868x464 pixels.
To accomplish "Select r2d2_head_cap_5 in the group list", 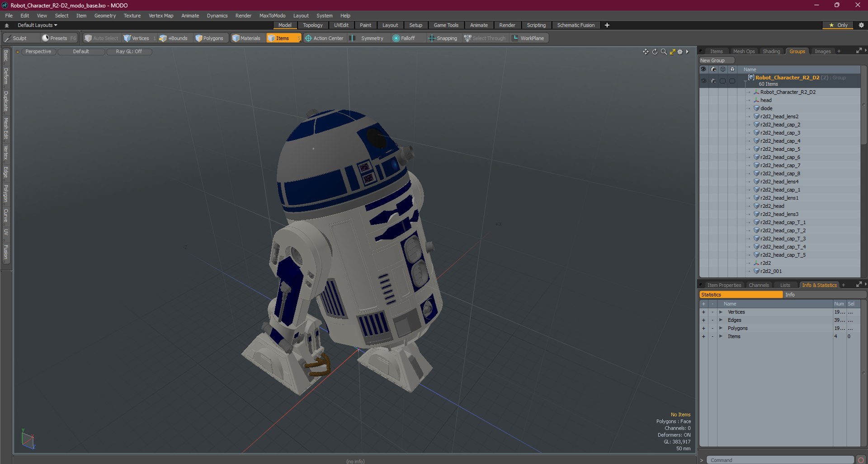I will (x=780, y=149).
